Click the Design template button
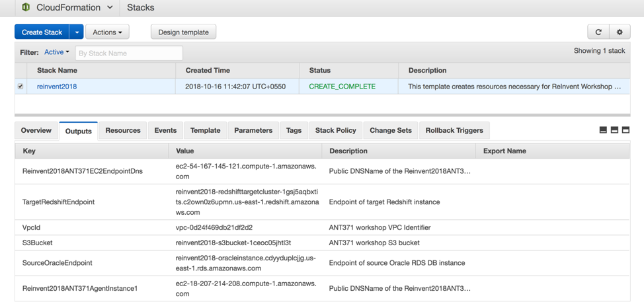The width and height of the screenshot is (644, 304). [184, 32]
